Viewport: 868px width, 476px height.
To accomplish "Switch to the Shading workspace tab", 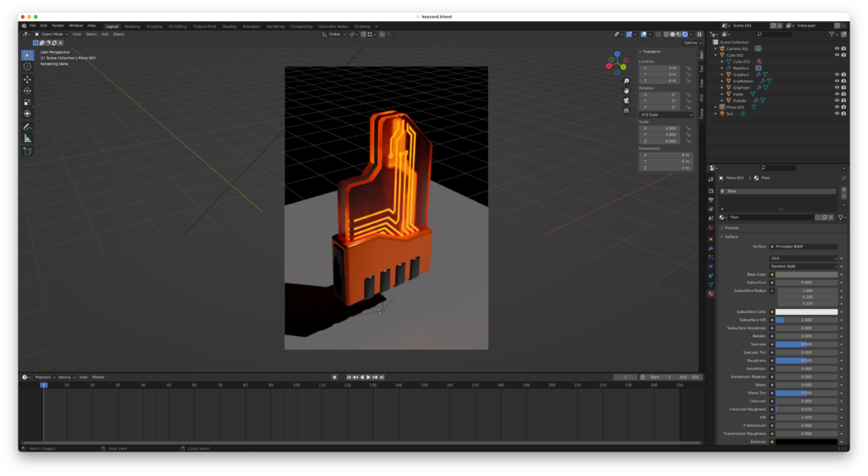I will (229, 25).
